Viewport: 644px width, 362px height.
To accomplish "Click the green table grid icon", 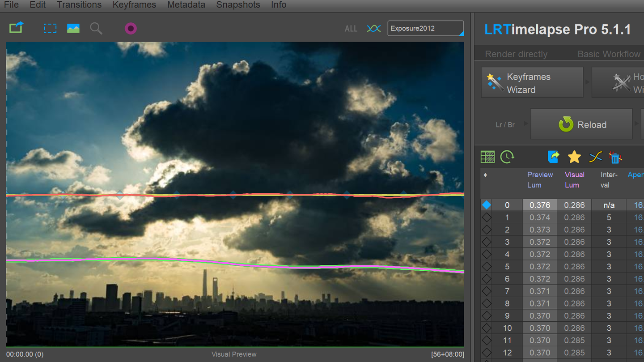I will [x=487, y=157].
